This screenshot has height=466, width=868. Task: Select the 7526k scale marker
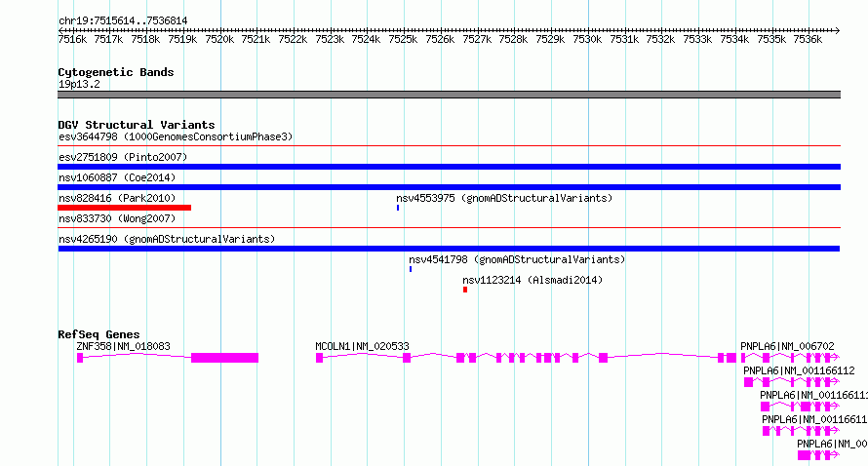(x=440, y=39)
